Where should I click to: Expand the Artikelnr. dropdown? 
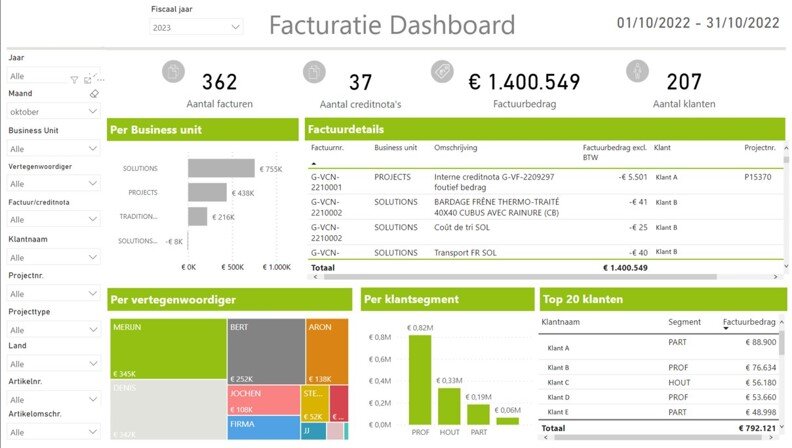point(54,400)
